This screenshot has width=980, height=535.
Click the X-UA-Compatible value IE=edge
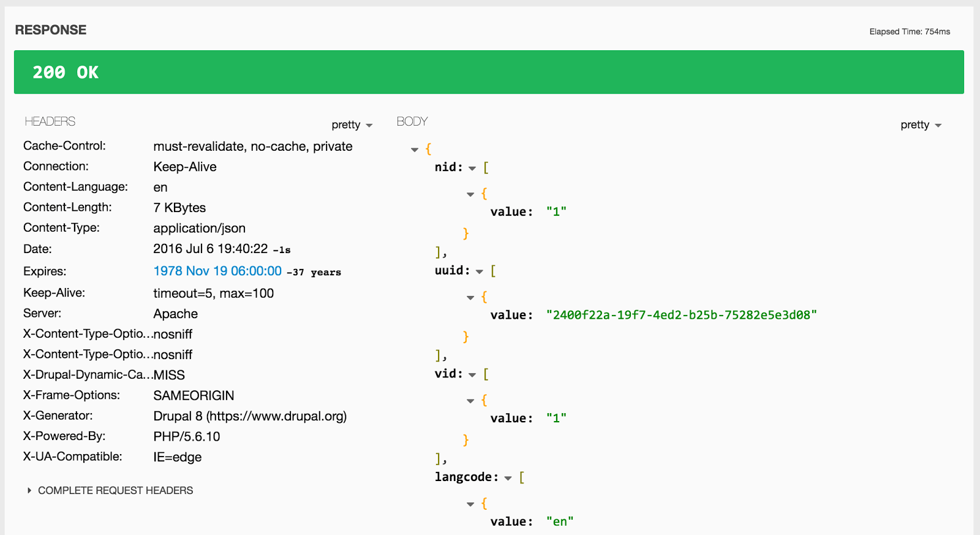pos(178,457)
